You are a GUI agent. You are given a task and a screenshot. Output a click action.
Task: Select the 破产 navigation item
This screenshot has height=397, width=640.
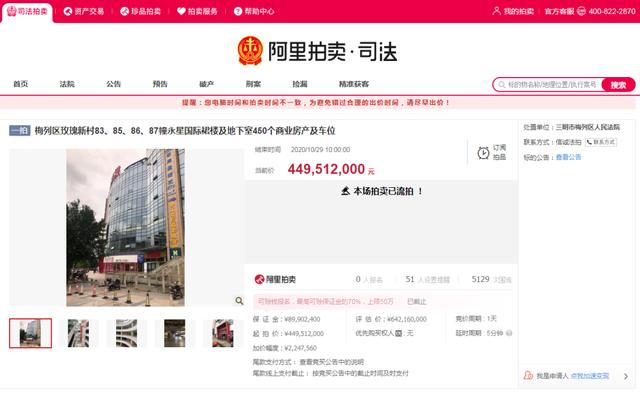207,84
